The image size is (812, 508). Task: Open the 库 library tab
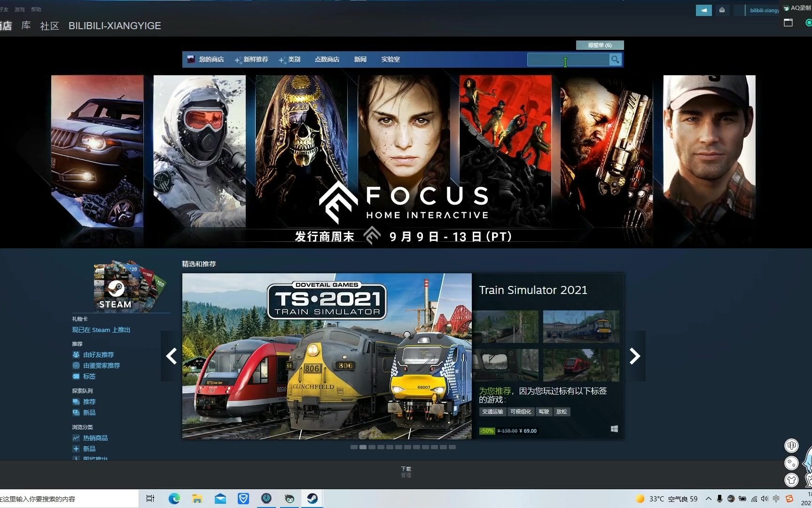(x=26, y=25)
